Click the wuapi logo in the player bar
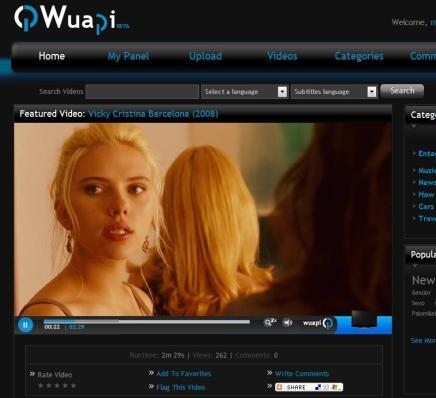 click(x=318, y=323)
